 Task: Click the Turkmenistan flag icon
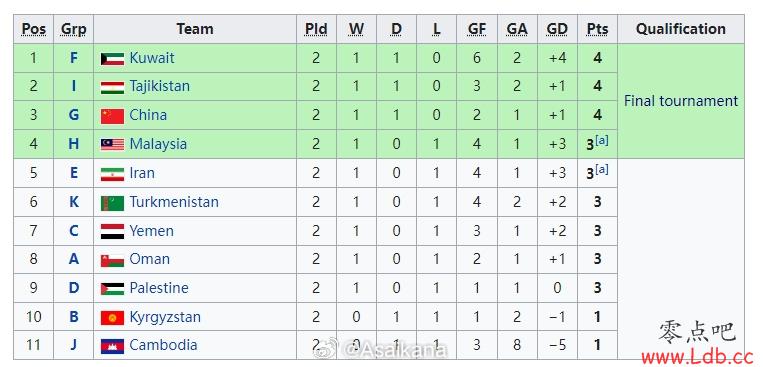[112, 203]
